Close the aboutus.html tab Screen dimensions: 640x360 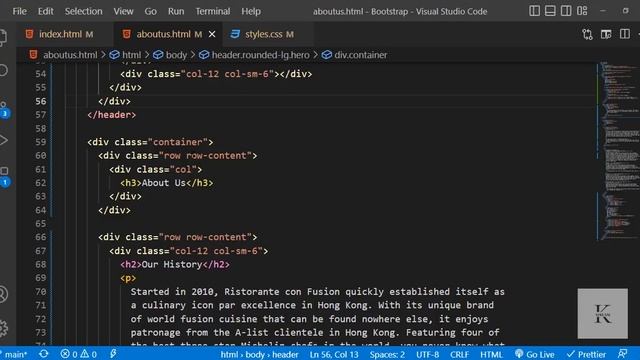(212, 34)
